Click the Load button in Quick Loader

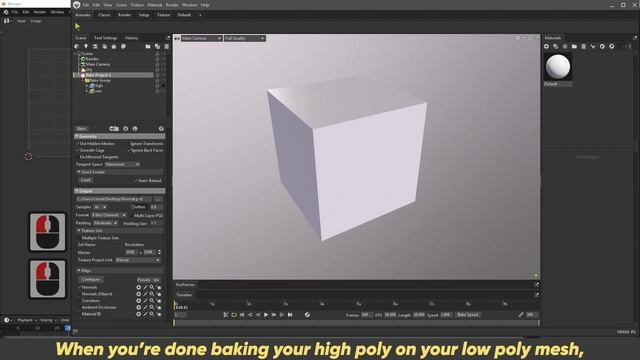point(86,180)
